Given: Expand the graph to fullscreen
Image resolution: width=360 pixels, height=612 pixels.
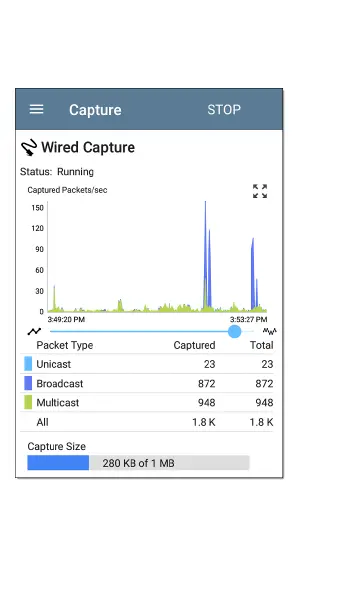Looking at the screenshot, I should tap(260, 191).
